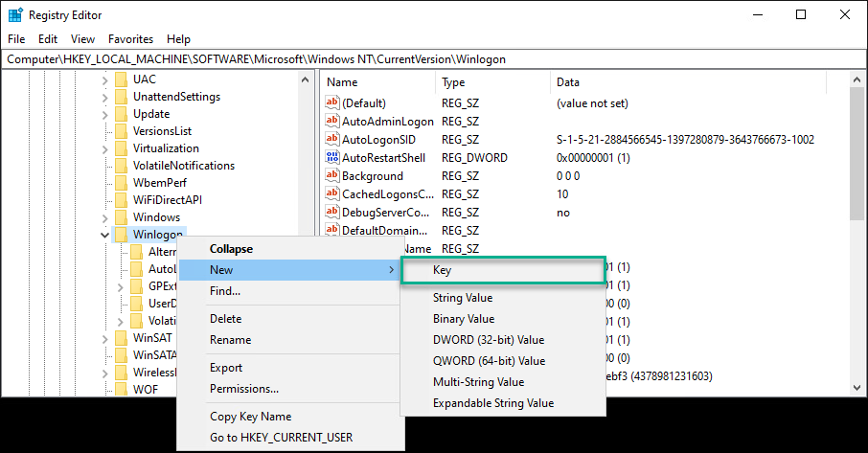
Task: Click the Registry Editor app icon in title bar
Action: [15, 15]
